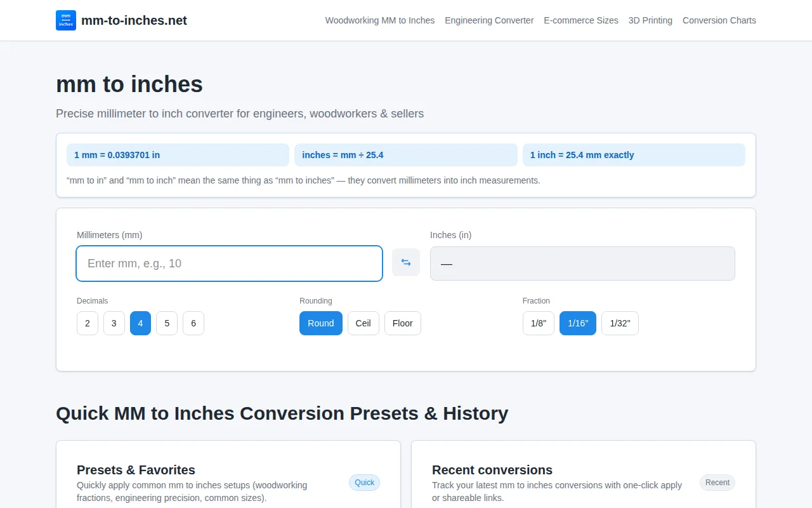Click the Inches result field
812x508 pixels.
tap(582, 264)
